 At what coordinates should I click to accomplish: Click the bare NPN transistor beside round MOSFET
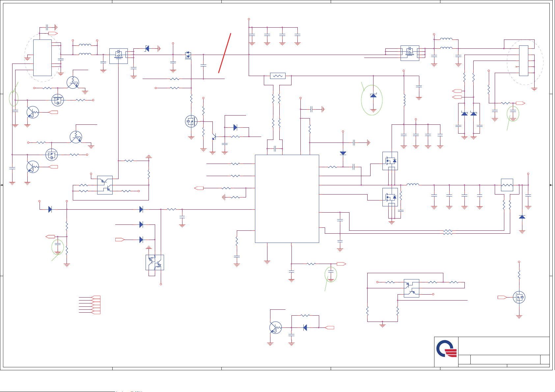[x=214, y=136]
